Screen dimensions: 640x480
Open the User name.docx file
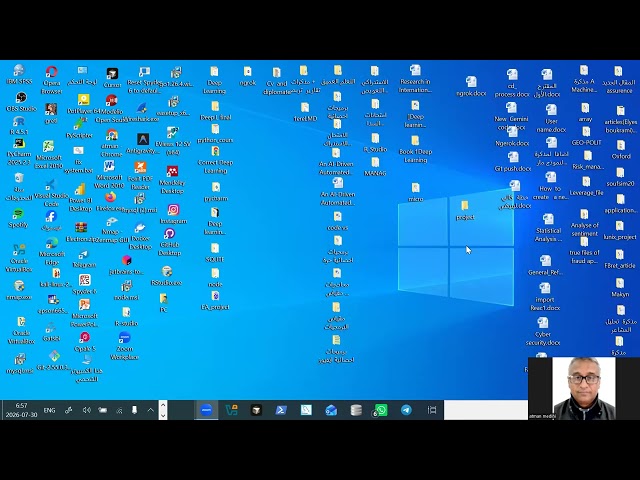point(551,118)
